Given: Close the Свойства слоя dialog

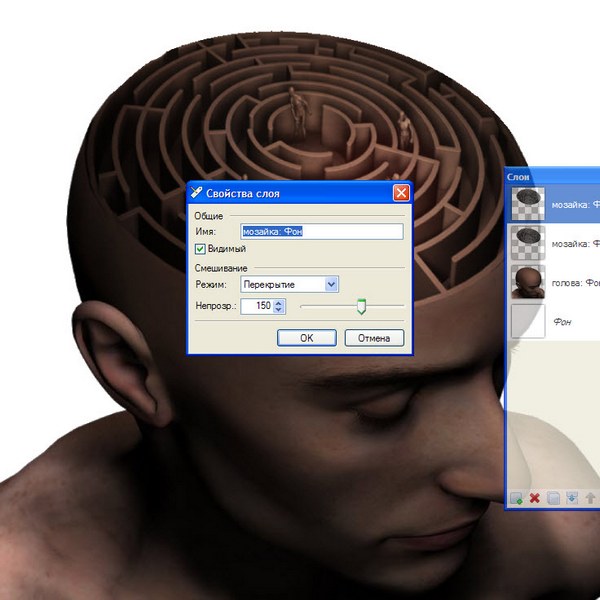Looking at the screenshot, I should pos(401,193).
